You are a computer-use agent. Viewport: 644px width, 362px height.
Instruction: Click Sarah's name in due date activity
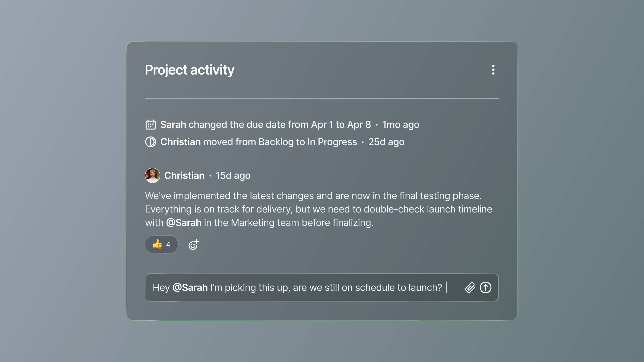tap(173, 125)
